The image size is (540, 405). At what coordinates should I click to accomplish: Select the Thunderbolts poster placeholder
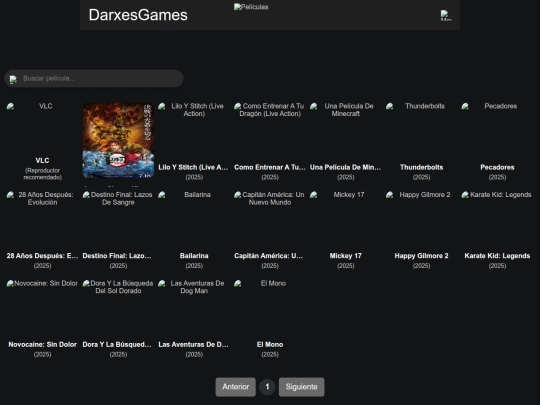pyautogui.click(x=422, y=132)
